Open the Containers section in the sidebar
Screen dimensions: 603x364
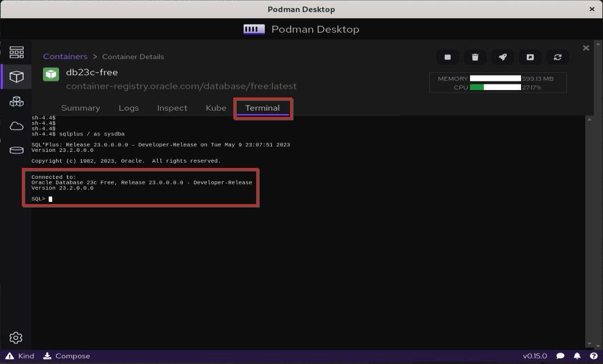pyautogui.click(x=17, y=76)
